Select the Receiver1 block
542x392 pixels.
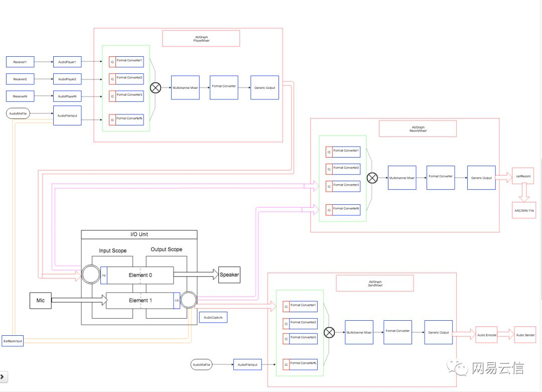click(20, 62)
